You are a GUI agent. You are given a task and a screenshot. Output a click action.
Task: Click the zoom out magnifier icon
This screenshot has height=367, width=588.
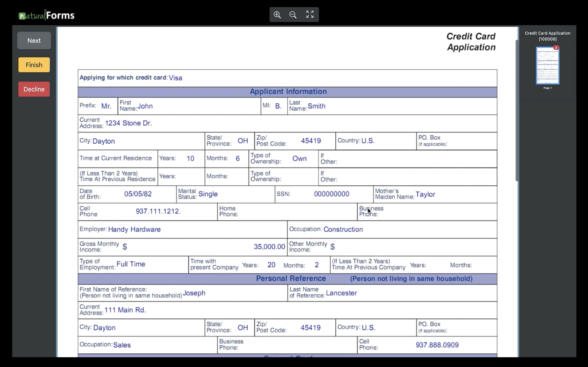pyautogui.click(x=293, y=15)
